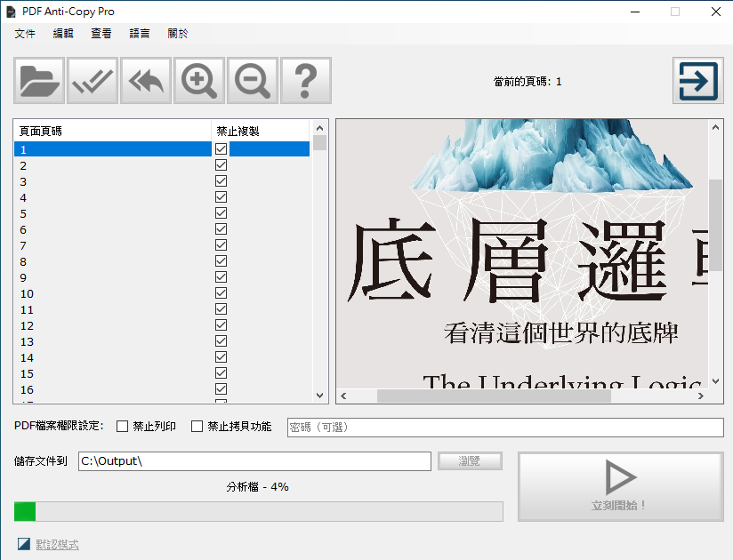Click the analysis progress bar
This screenshot has height=560, width=733.
point(259,511)
